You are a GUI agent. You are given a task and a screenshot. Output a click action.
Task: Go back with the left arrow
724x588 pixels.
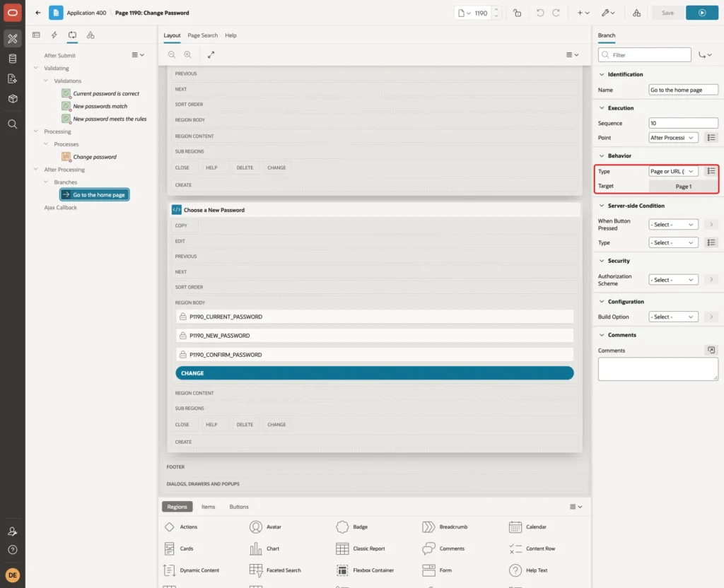pos(38,13)
